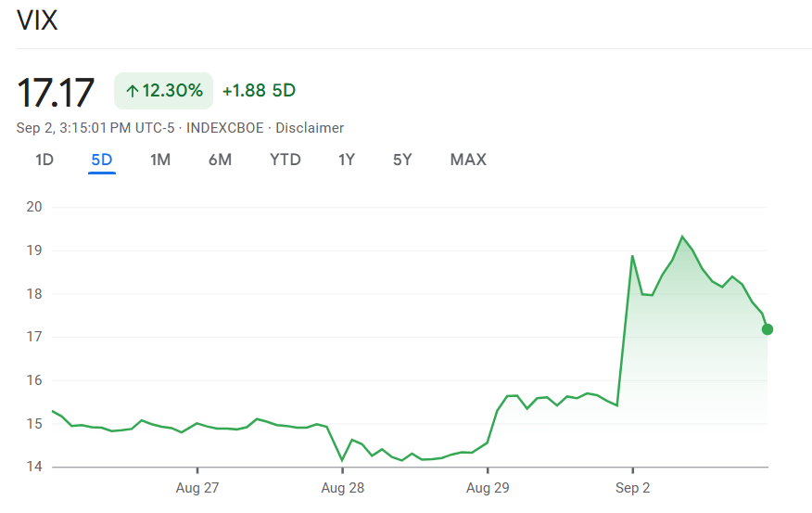Click the Sep 2 date axis label
Image resolution: width=812 pixels, height=513 pixels.
(632, 488)
